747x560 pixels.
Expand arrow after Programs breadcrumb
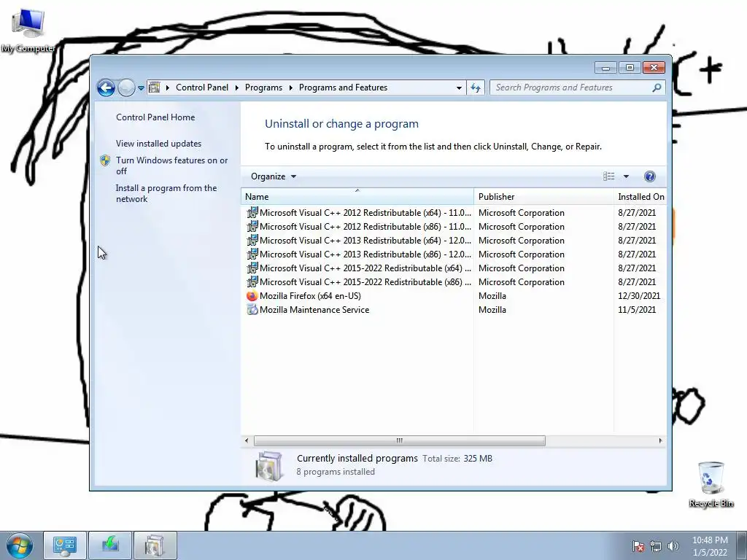coord(290,87)
